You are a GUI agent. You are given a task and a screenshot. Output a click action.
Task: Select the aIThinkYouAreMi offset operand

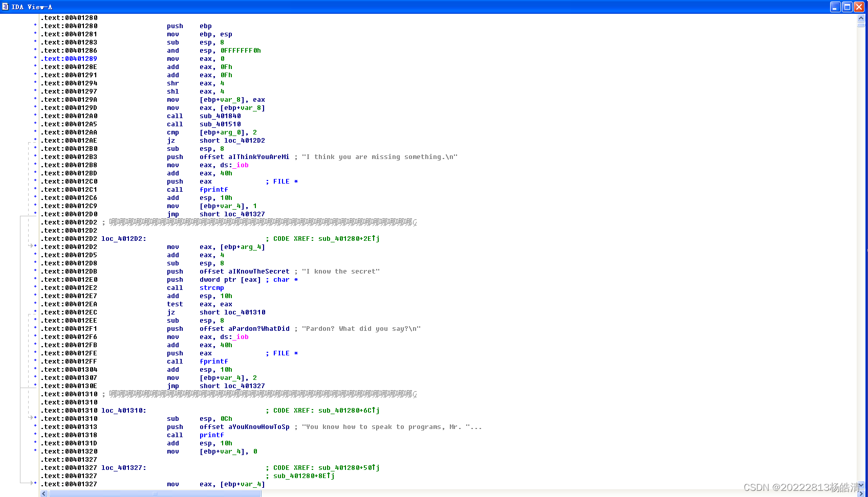click(x=258, y=157)
